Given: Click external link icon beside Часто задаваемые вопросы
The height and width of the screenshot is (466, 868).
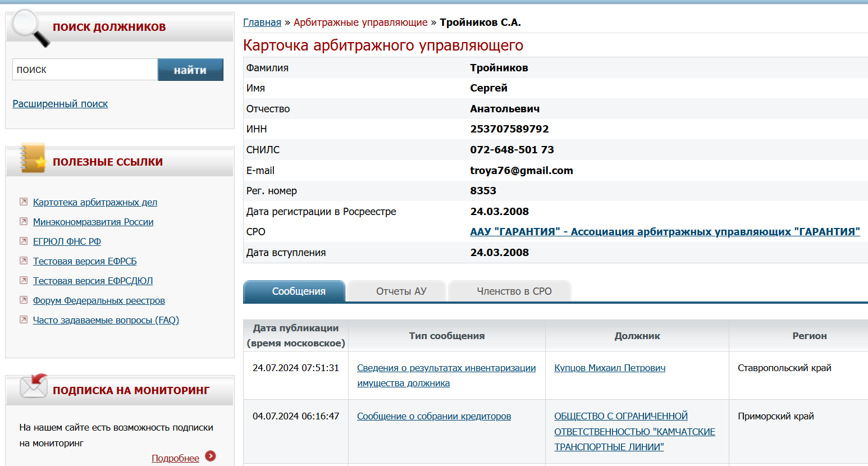Looking at the screenshot, I should [24, 319].
